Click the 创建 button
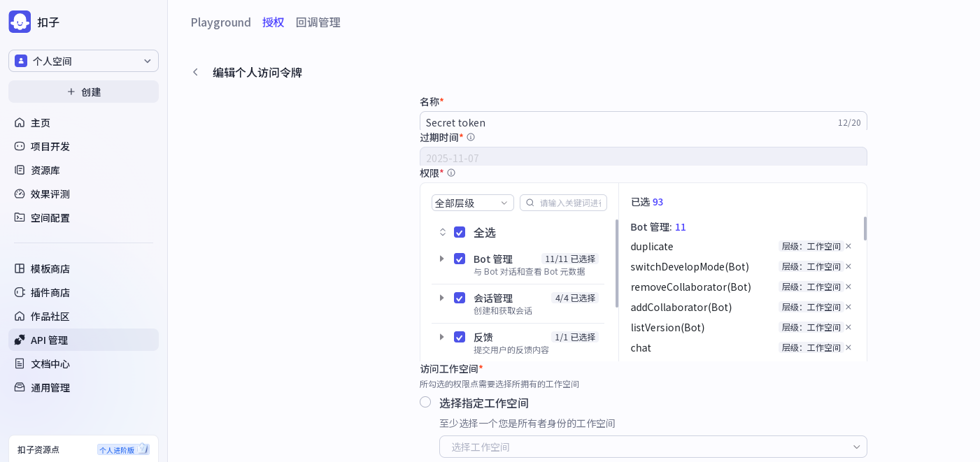Screen dimensions: 980x462 [x=83, y=92]
